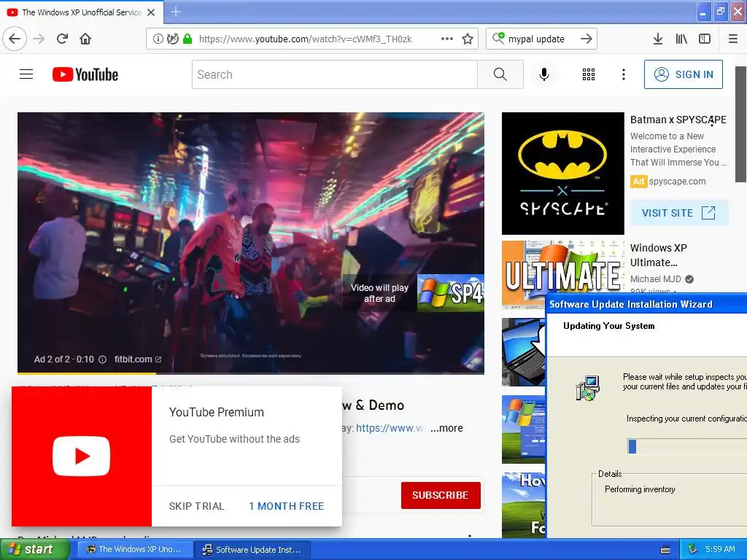Click the search engine magnifier icon

pos(498,38)
